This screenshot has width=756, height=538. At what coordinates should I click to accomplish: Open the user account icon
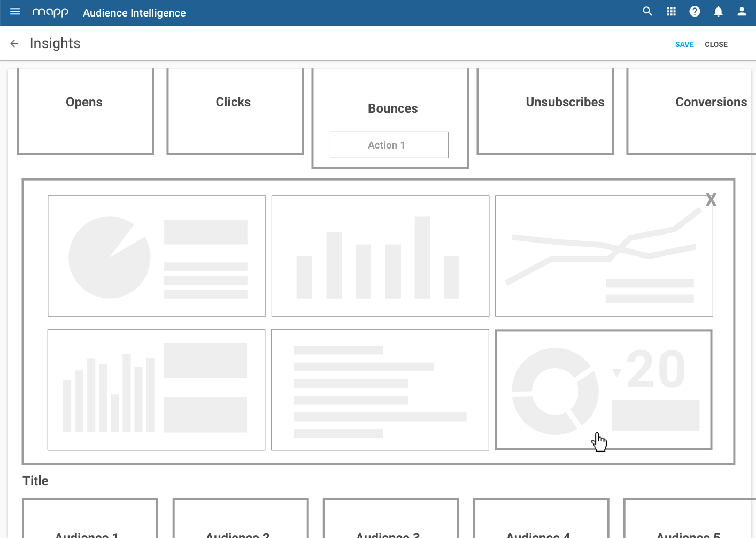coord(742,12)
